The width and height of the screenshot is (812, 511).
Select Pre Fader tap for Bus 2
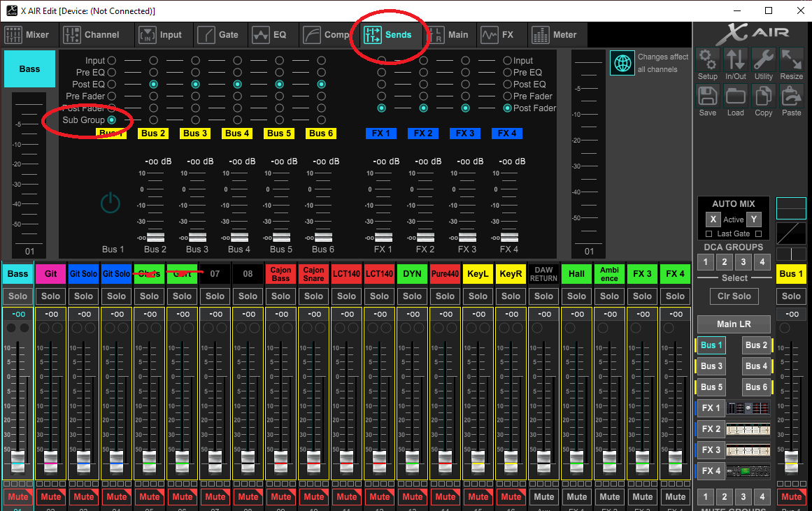154,96
